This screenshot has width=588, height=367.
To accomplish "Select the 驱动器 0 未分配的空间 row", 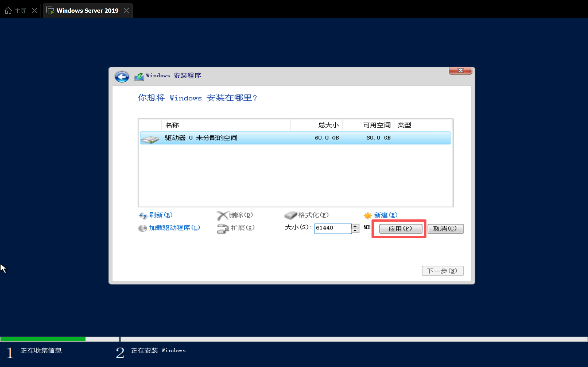I will click(x=295, y=138).
